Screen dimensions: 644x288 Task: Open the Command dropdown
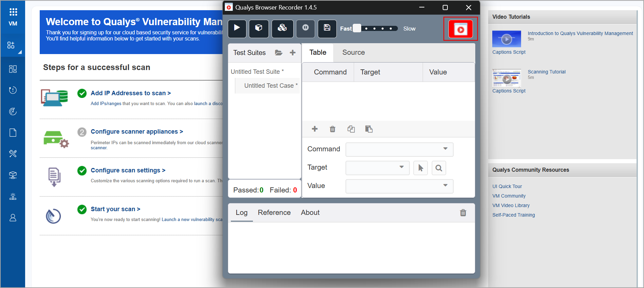pos(399,149)
